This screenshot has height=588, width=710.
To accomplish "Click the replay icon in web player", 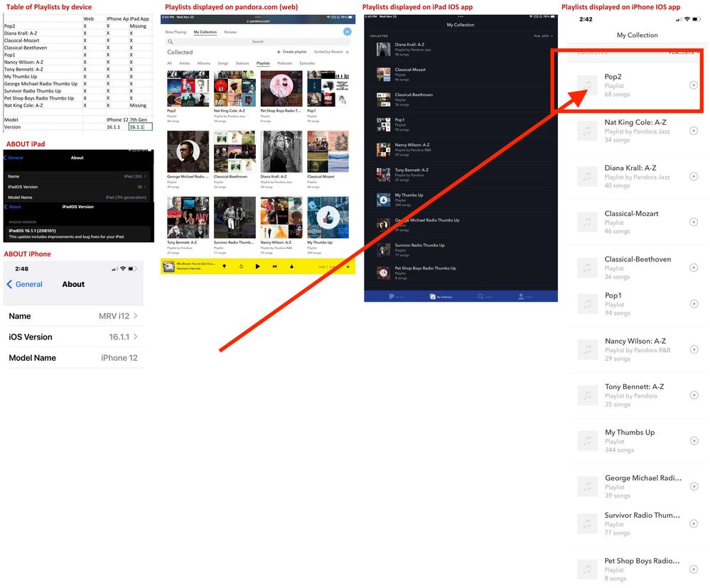I will click(241, 266).
